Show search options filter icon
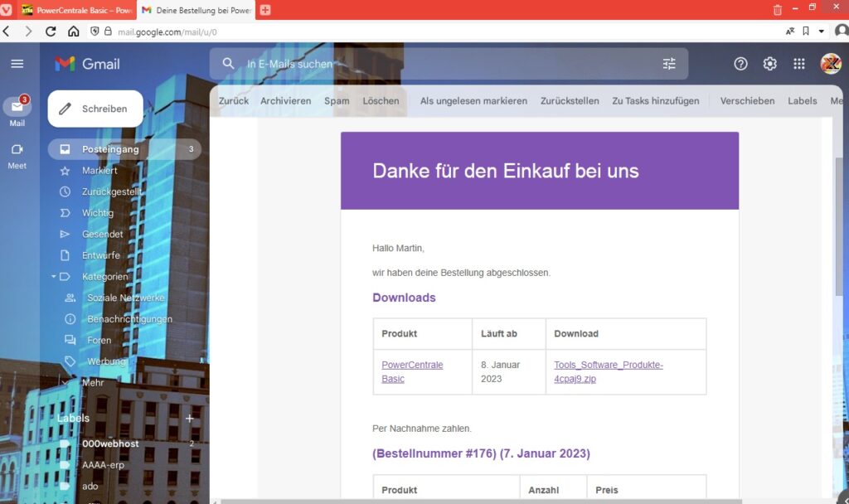This screenshot has height=504, width=849. pyautogui.click(x=669, y=64)
